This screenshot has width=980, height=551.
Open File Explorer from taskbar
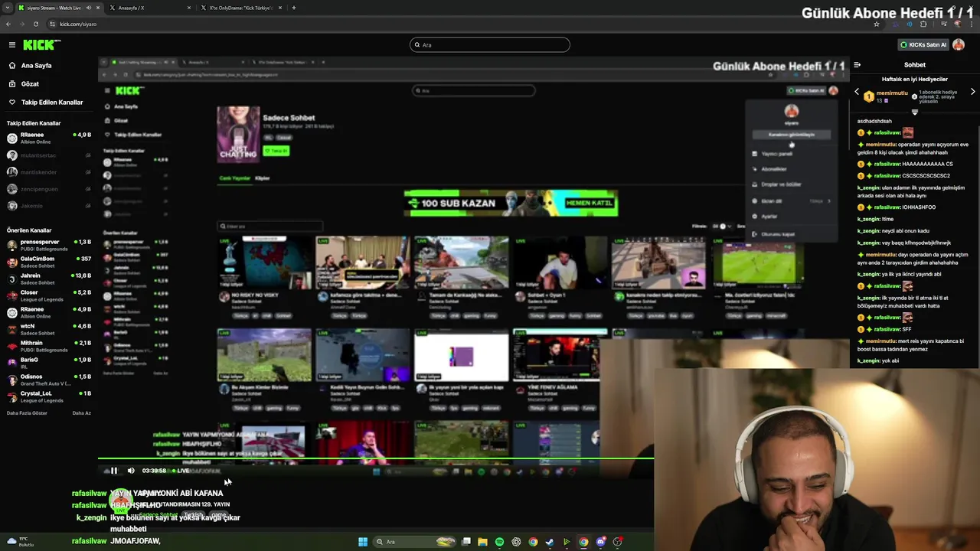pyautogui.click(x=482, y=542)
